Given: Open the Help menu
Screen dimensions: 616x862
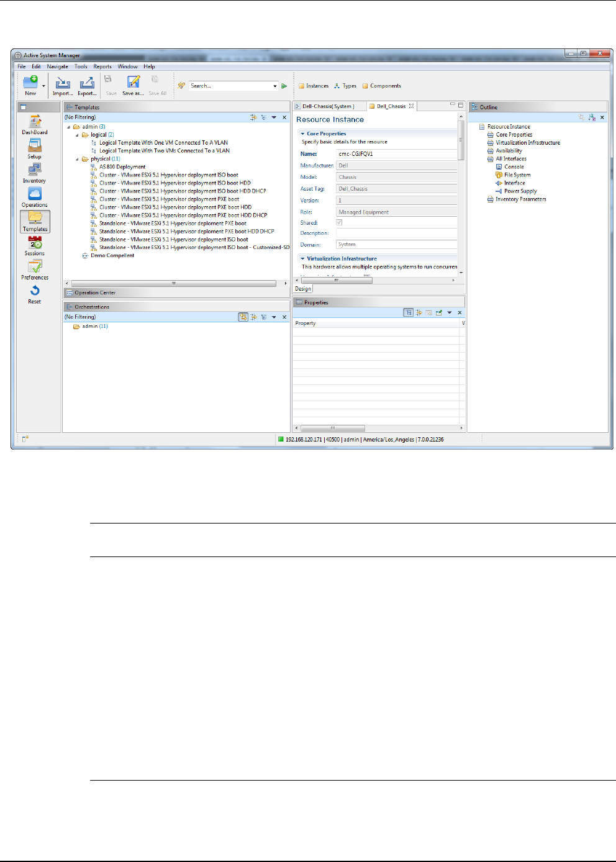Looking at the screenshot, I should point(150,66).
